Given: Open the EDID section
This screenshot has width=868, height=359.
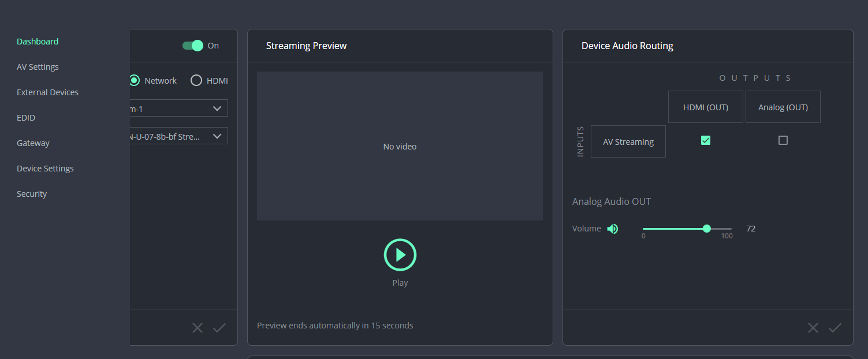Looking at the screenshot, I should [26, 118].
